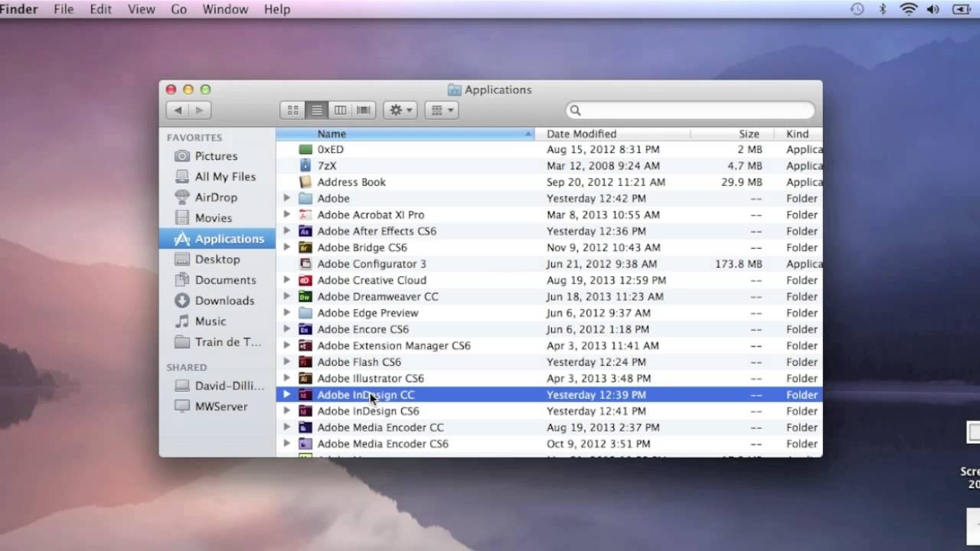
Task: Click the Music sidebar icon
Action: (x=181, y=321)
